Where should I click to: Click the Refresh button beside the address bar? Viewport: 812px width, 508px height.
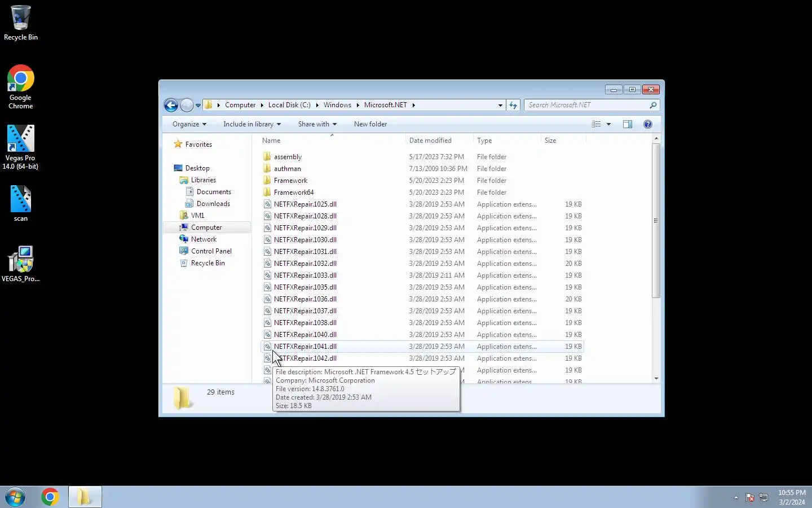pyautogui.click(x=513, y=105)
